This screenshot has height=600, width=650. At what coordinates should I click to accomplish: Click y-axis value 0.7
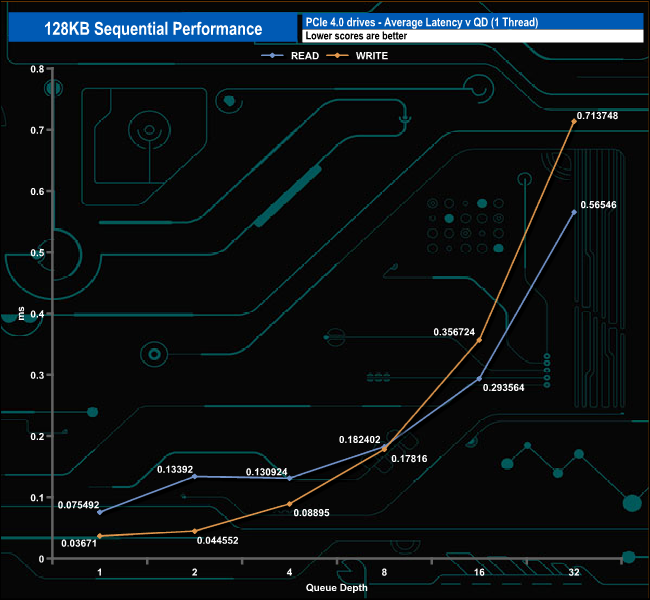(x=37, y=130)
